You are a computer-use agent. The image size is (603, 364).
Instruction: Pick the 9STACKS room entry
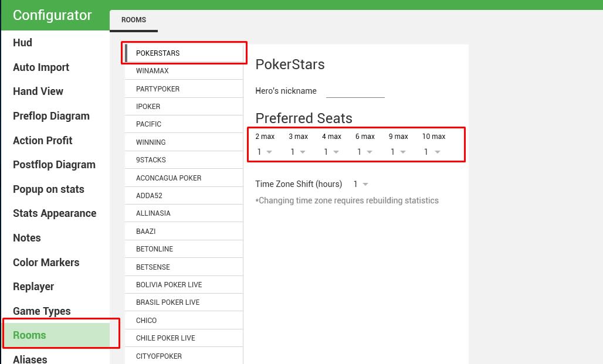[x=184, y=160]
